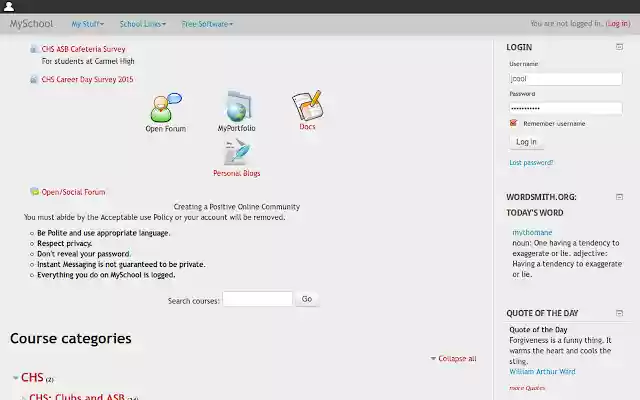Click 'Respect privacy.' list item
The width and height of the screenshot is (640, 400).
coord(64,243)
